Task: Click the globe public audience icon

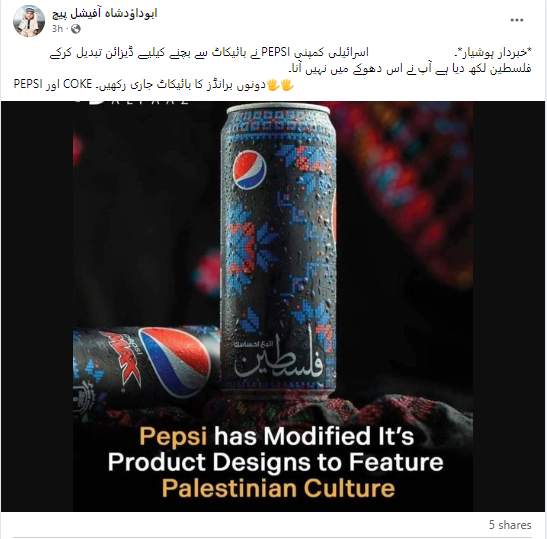Action: [x=76, y=29]
